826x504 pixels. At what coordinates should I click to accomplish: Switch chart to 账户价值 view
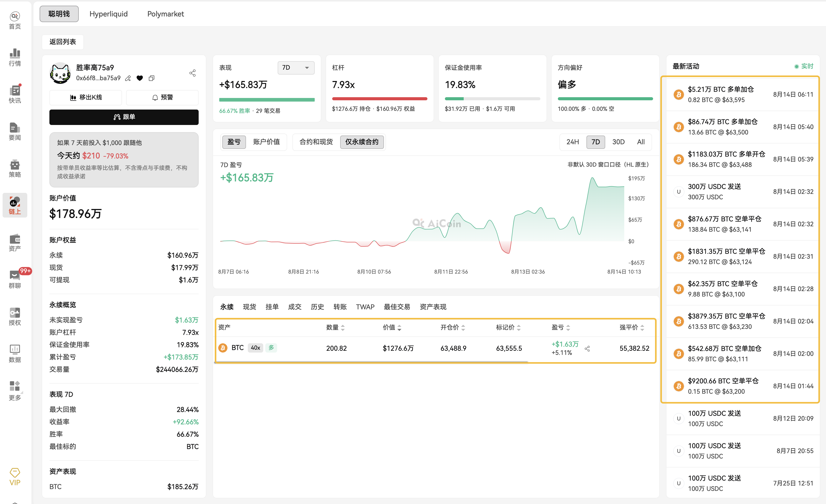(267, 142)
